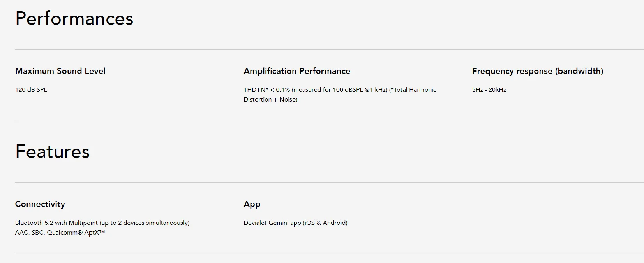
Task: Select the Connectivity heading
Action: [x=40, y=204]
